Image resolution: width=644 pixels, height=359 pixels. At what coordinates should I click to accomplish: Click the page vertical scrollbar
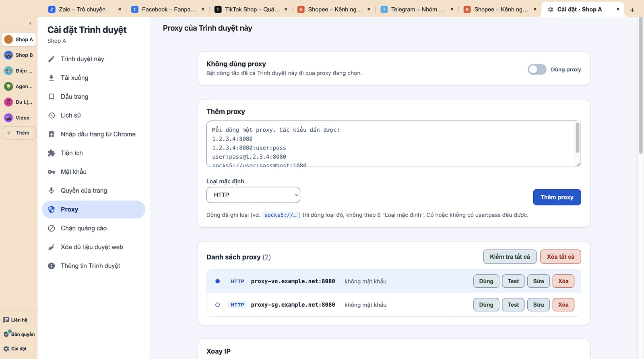[x=641, y=85]
